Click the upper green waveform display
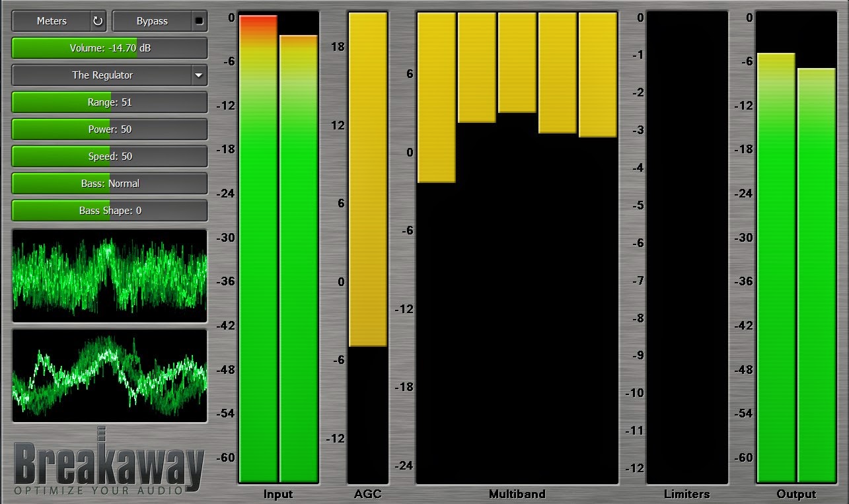 tap(110, 275)
